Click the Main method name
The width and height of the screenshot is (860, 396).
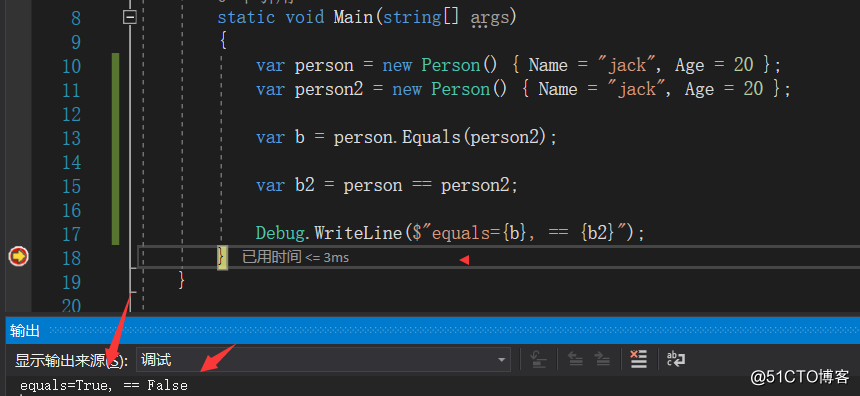tap(353, 17)
